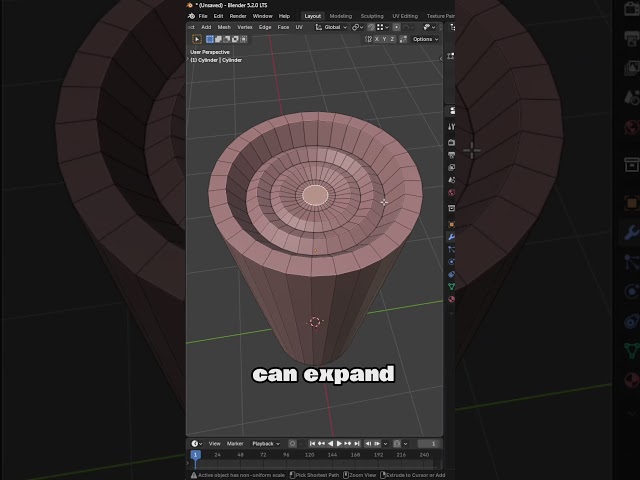This screenshot has height=480, width=640.
Task: Open the Object properties tab icon
Action: (x=451, y=224)
